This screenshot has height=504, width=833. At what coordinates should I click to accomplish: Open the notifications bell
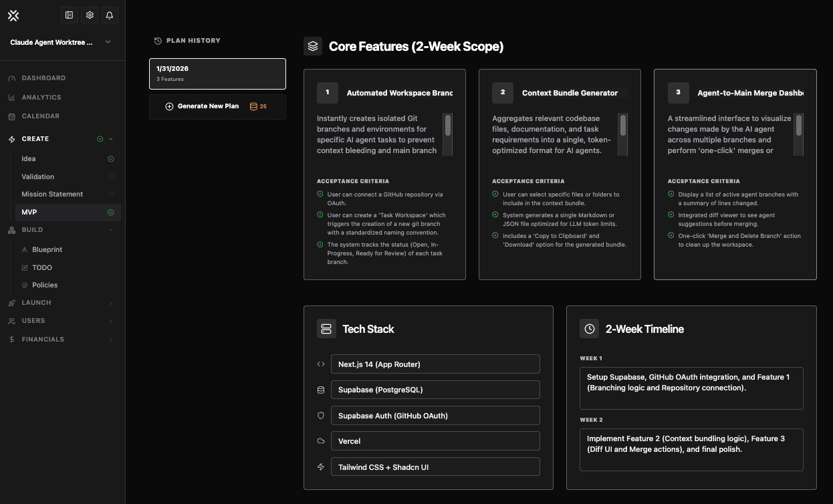tap(110, 15)
